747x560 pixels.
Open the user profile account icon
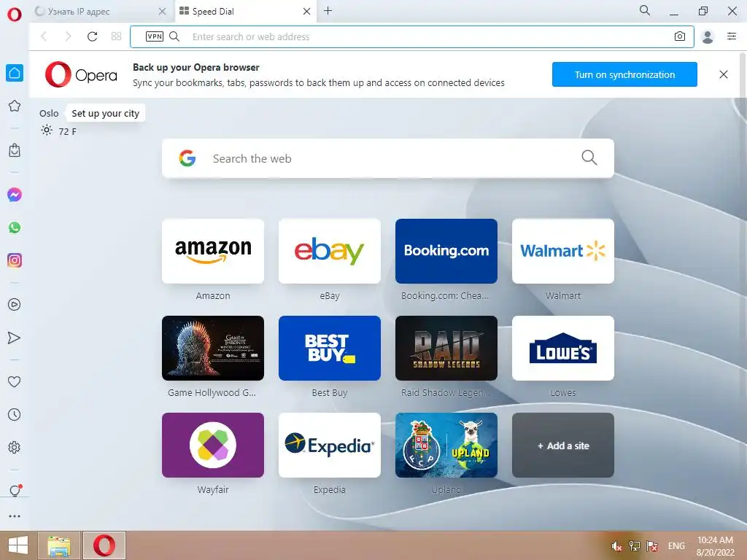point(708,36)
